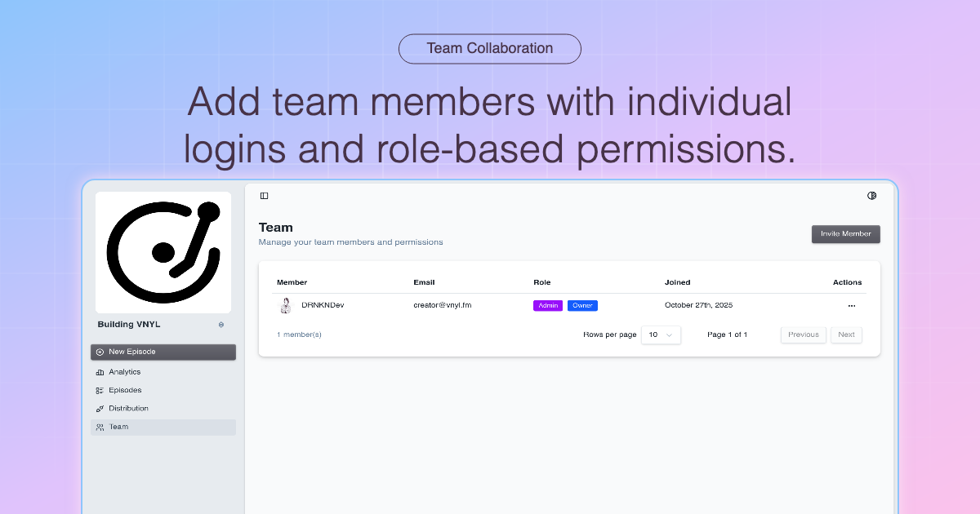Viewport: 980px width, 514px height.
Task: Click the Previous pagination control
Action: (803, 335)
